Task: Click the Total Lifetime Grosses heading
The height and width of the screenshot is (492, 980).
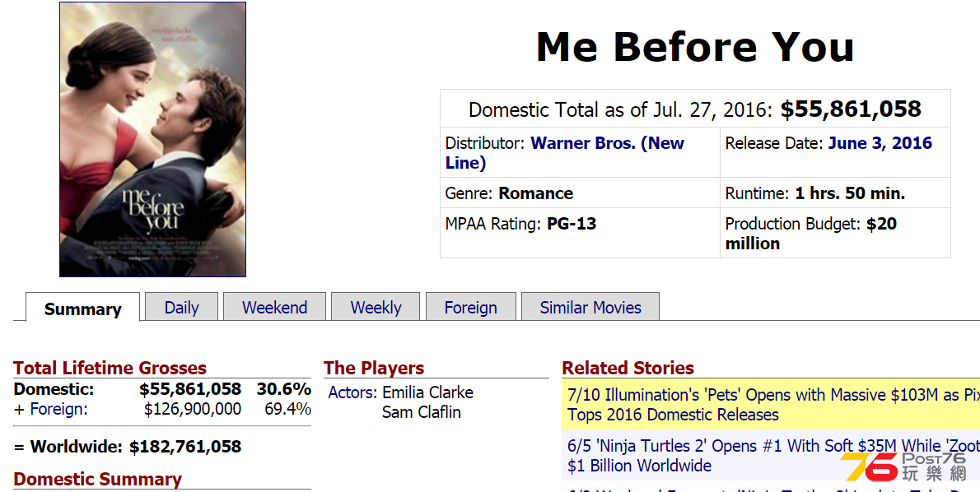Action: (x=110, y=368)
